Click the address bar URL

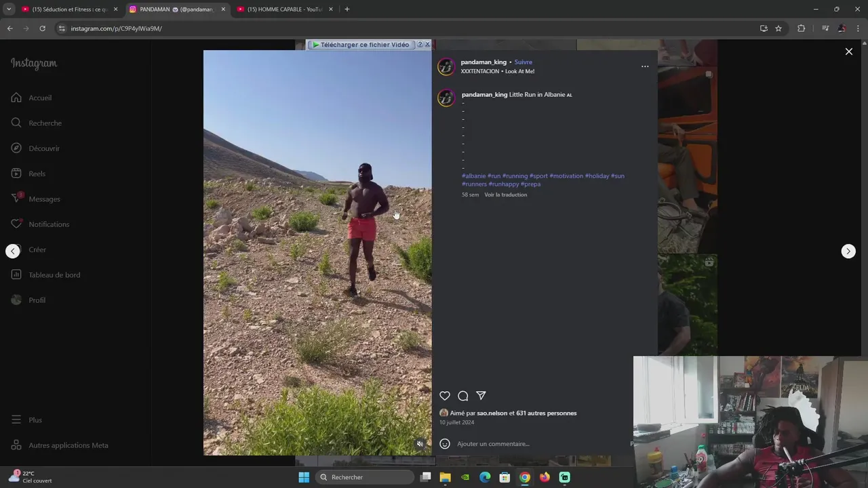pos(116,28)
